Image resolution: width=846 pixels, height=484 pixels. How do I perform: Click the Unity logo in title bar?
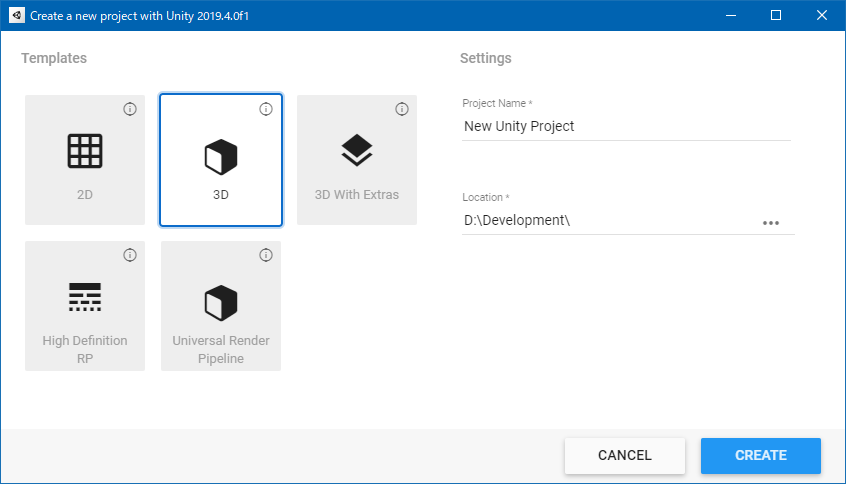16,16
